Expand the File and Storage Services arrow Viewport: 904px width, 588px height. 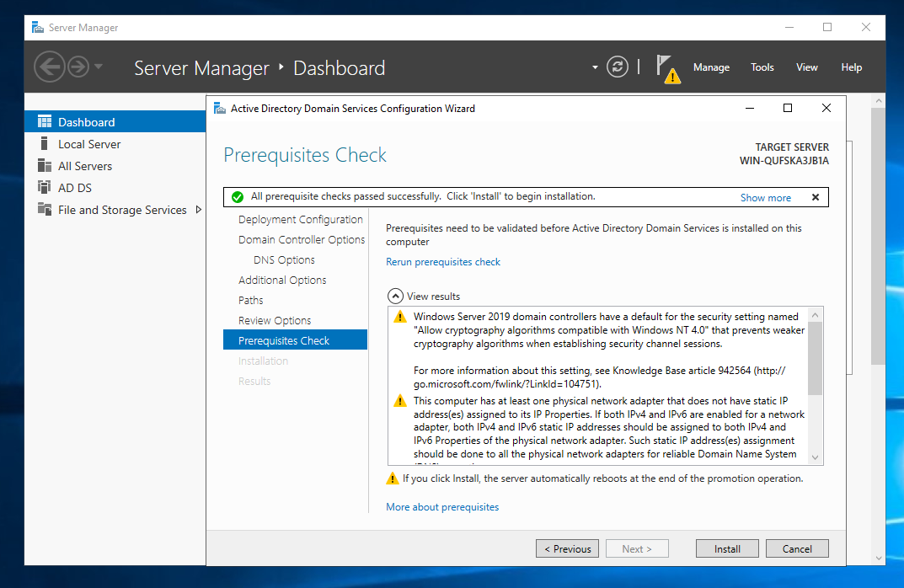click(x=198, y=210)
